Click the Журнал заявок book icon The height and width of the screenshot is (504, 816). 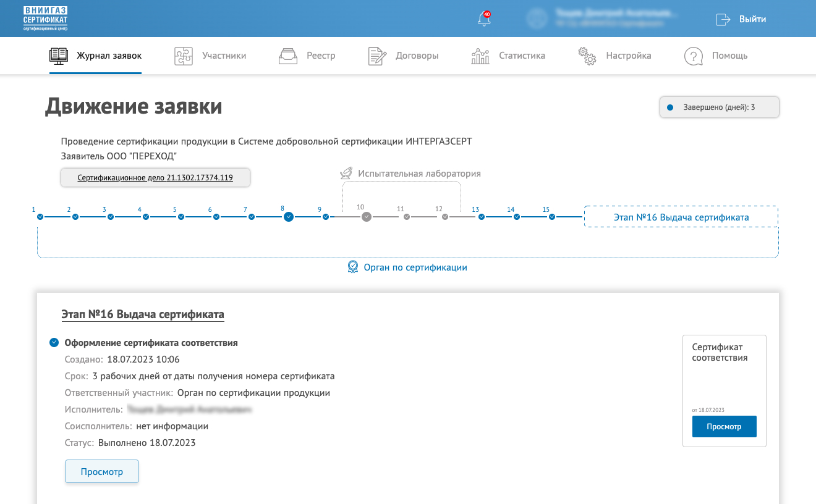click(x=59, y=56)
